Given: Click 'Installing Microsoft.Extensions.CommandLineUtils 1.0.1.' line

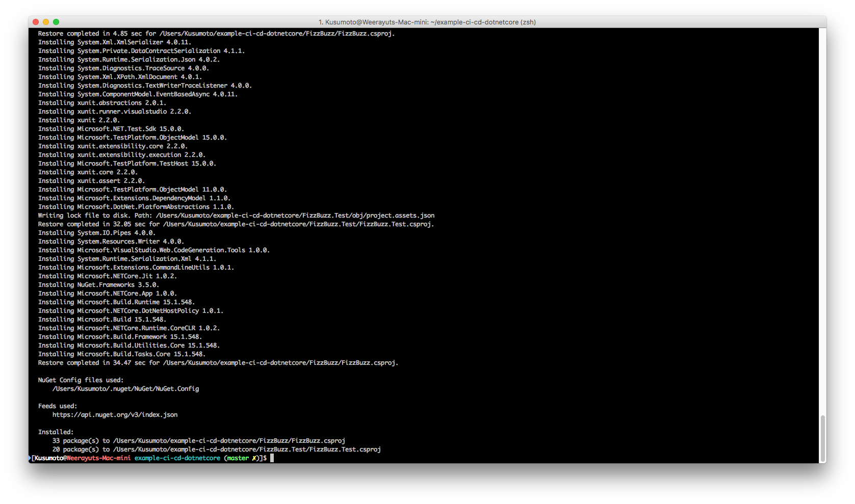Looking at the screenshot, I should pyautogui.click(x=136, y=268).
